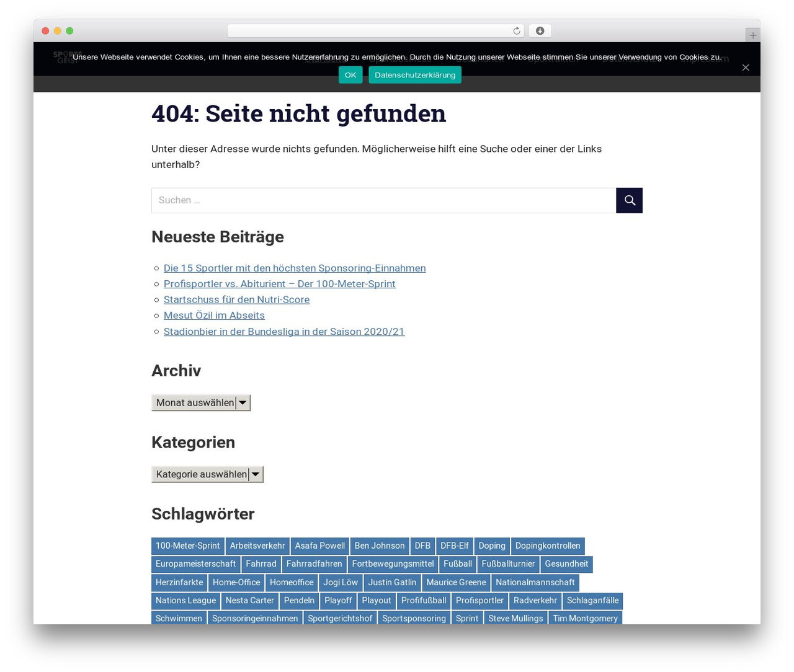Open Stadionbier in der Bundesliga link
The image size is (794, 672).
(x=284, y=332)
